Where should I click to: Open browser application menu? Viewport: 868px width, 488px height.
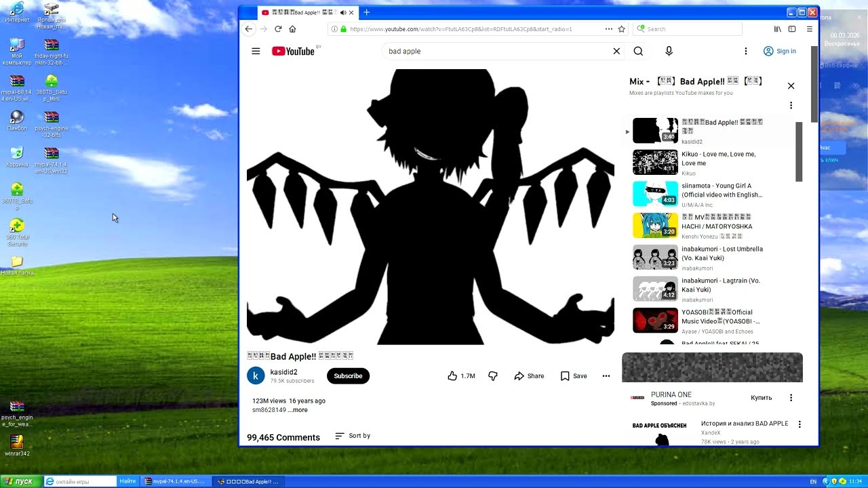[809, 29]
